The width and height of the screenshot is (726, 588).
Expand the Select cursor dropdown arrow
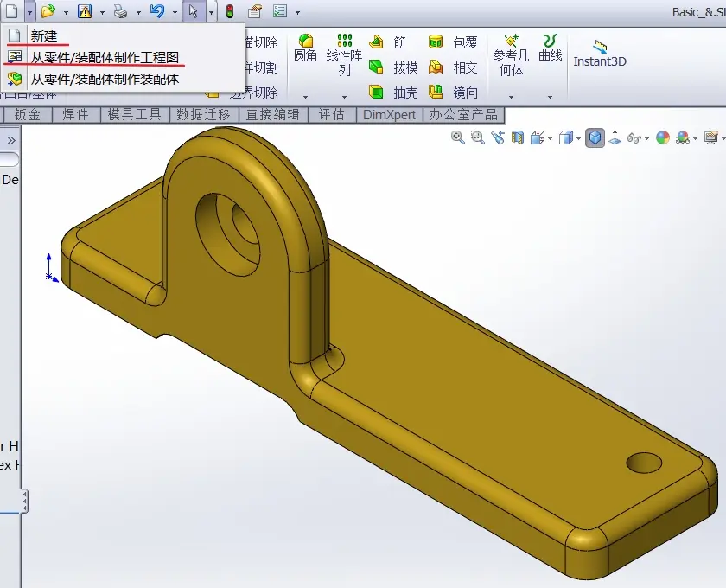tap(211, 12)
